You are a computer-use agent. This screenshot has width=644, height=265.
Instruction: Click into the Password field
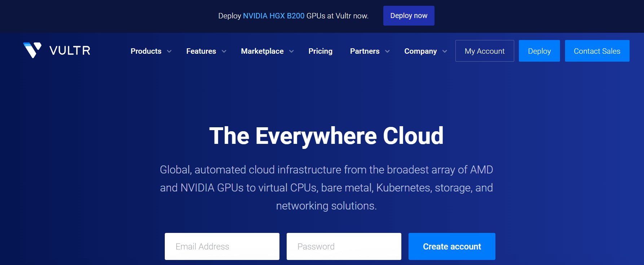point(344,246)
